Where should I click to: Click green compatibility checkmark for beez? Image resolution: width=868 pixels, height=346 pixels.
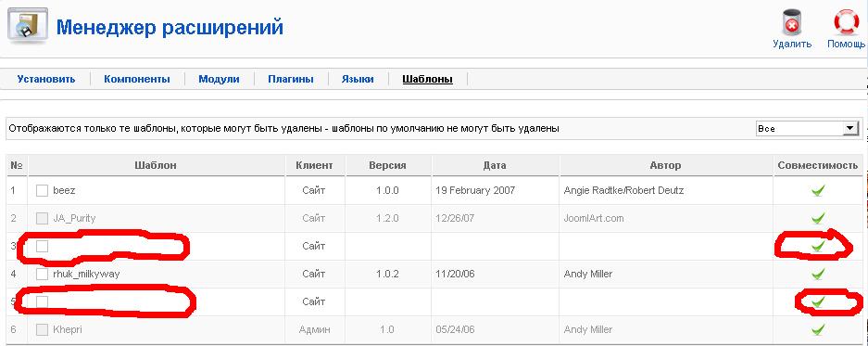[x=818, y=191]
